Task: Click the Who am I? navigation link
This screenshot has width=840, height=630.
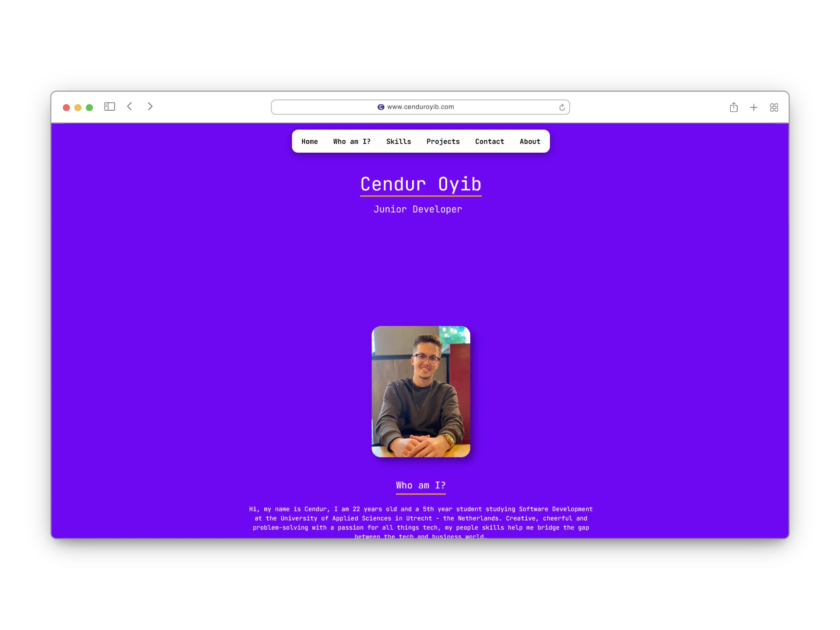Action: click(x=351, y=141)
